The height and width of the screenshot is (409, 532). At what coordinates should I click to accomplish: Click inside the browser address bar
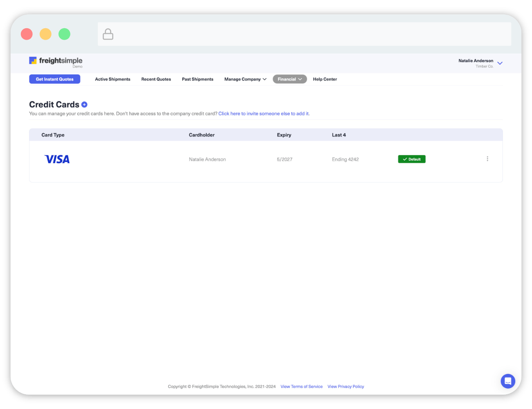point(311,34)
